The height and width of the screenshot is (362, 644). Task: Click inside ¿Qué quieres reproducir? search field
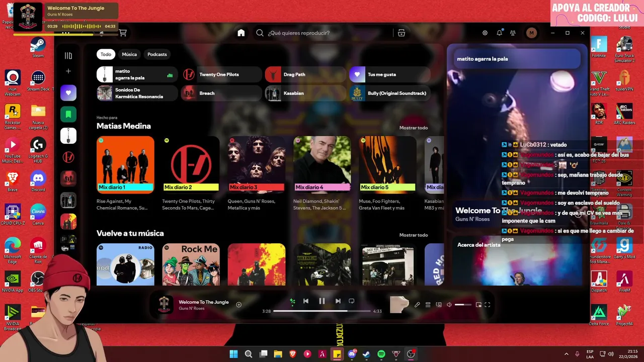coord(327,33)
